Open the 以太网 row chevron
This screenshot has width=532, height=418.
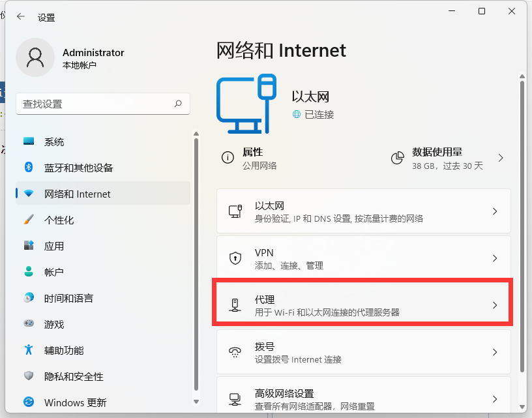(x=495, y=211)
